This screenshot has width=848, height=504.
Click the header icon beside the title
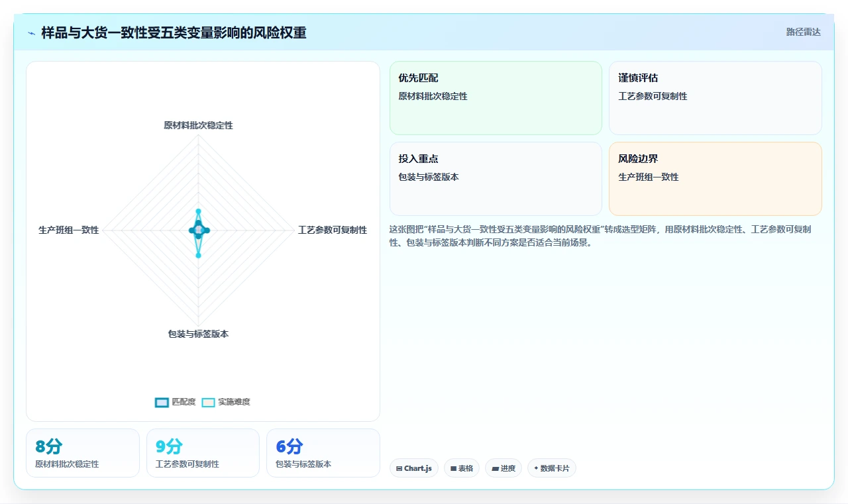[x=32, y=33]
